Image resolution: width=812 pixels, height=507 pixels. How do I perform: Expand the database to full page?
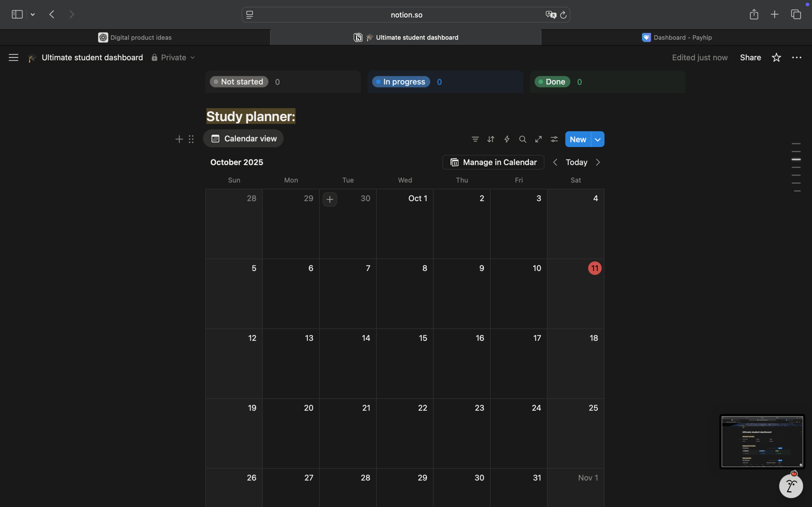[x=539, y=139]
